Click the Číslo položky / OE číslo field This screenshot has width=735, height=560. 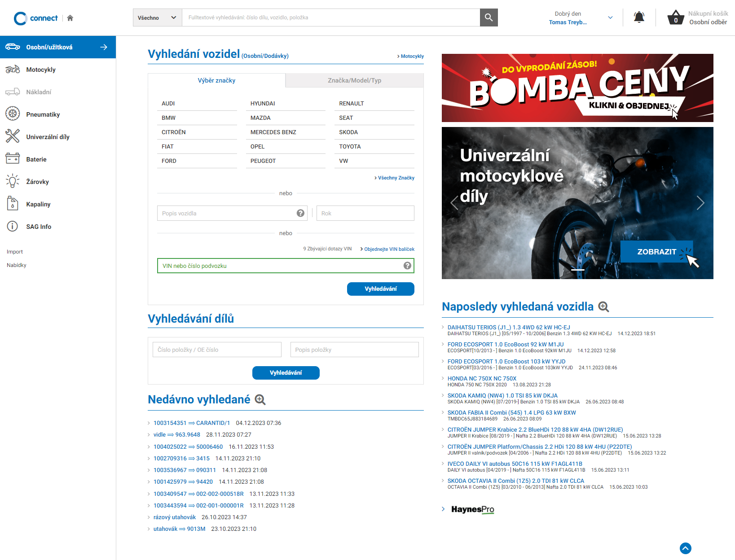coord(217,350)
